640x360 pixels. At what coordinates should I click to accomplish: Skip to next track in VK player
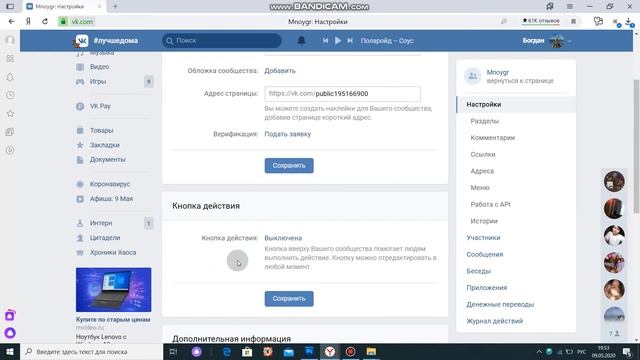point(350,40)
